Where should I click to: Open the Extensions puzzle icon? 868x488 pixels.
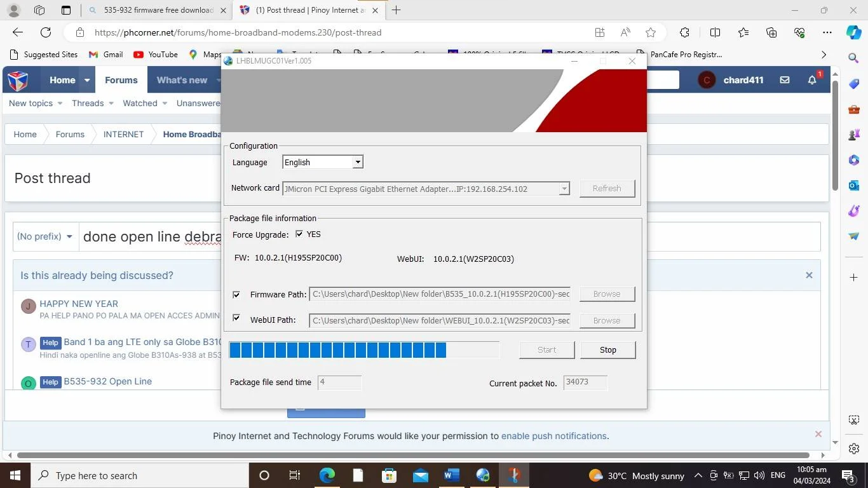click(x=684, y=32)
